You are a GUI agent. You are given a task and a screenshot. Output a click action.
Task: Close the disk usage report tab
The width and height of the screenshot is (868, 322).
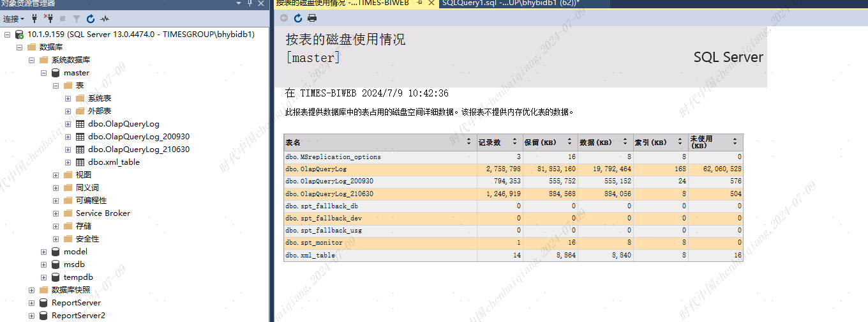431,3
